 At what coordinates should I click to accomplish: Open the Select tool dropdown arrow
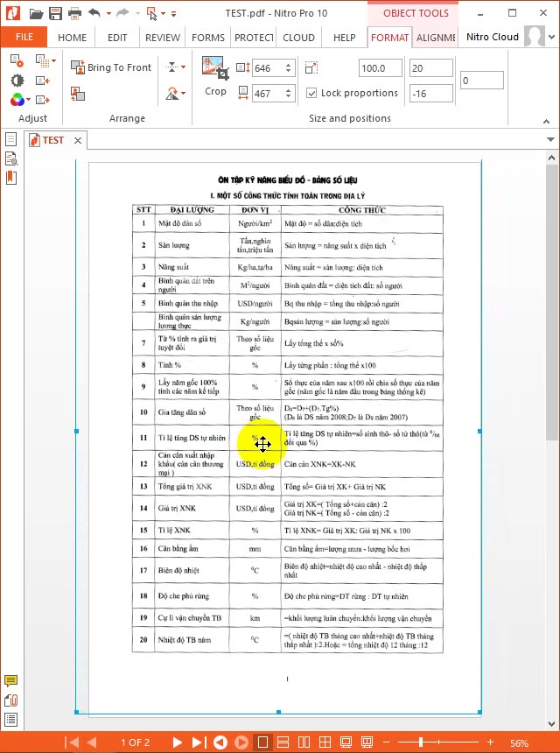click(x=163, y=13)
